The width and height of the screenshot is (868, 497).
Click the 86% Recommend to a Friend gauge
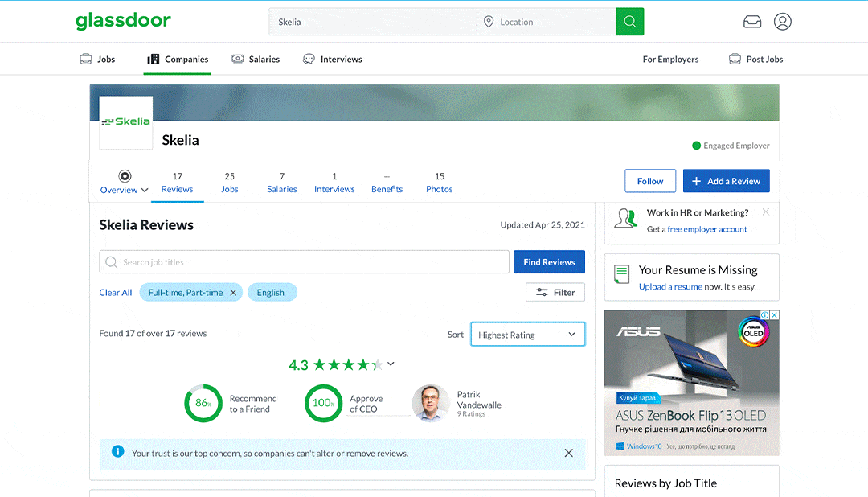pos(203,404)
